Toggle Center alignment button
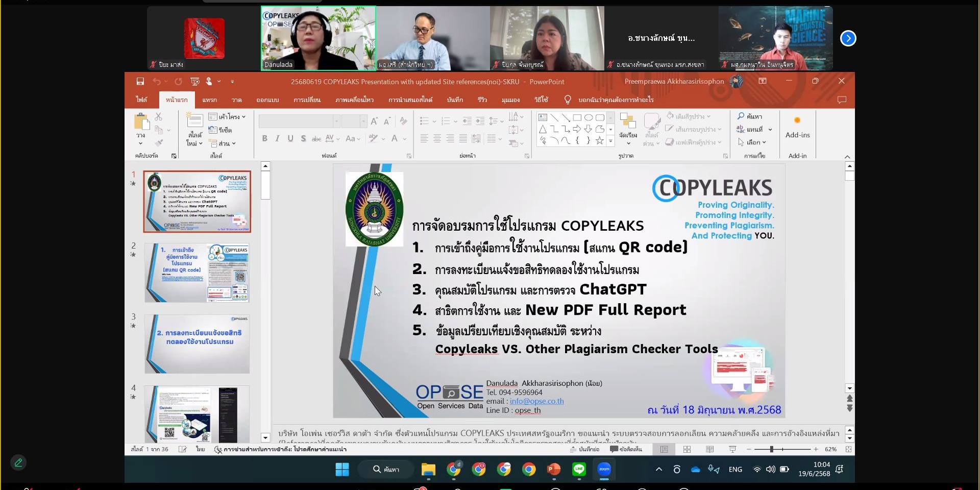The height and width of the screenshot is (490, 980). pyautogui.click(x=437, y=138)
